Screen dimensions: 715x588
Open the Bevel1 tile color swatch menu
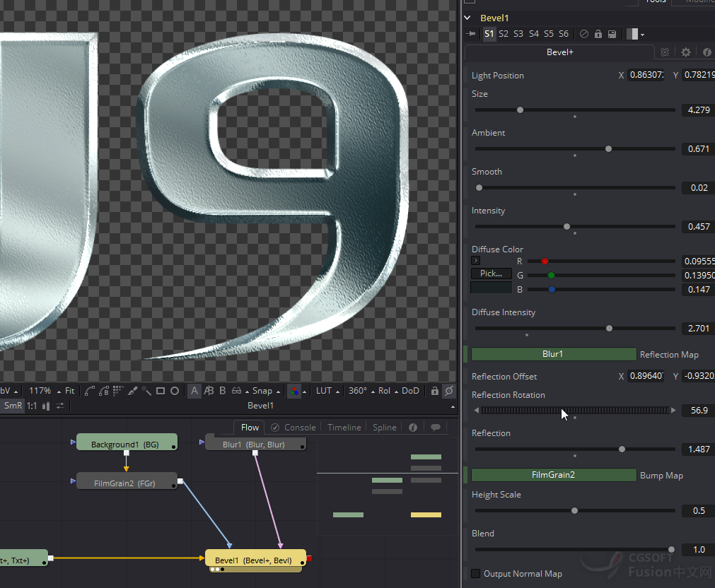(x=636, y=34)
